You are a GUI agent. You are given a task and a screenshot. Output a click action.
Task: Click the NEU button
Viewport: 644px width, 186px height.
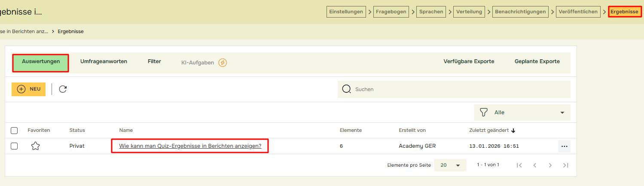[28, 89]
